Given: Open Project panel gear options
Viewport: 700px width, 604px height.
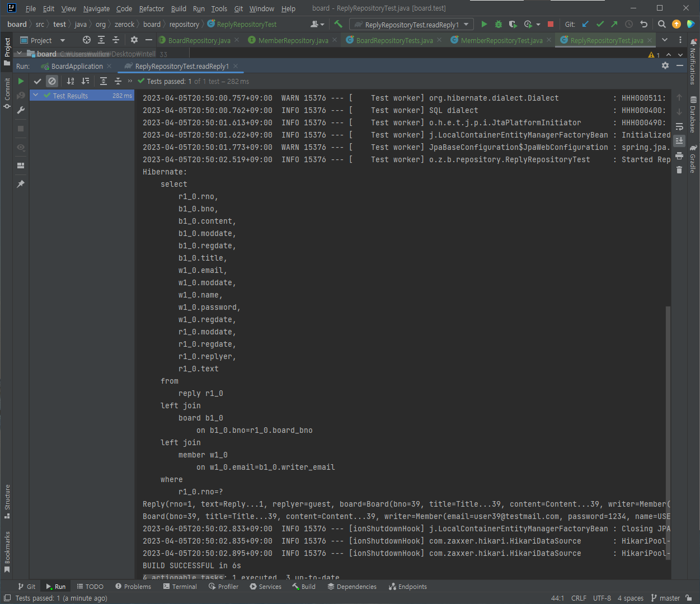Looking at the screenshot, I should (x=134, y=40).
